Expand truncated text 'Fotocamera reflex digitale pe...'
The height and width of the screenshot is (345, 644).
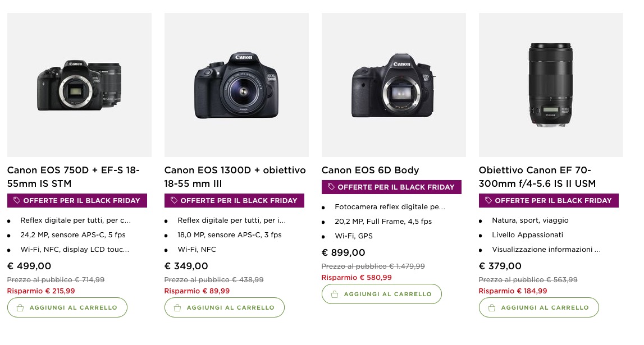[x=389, y=206]
